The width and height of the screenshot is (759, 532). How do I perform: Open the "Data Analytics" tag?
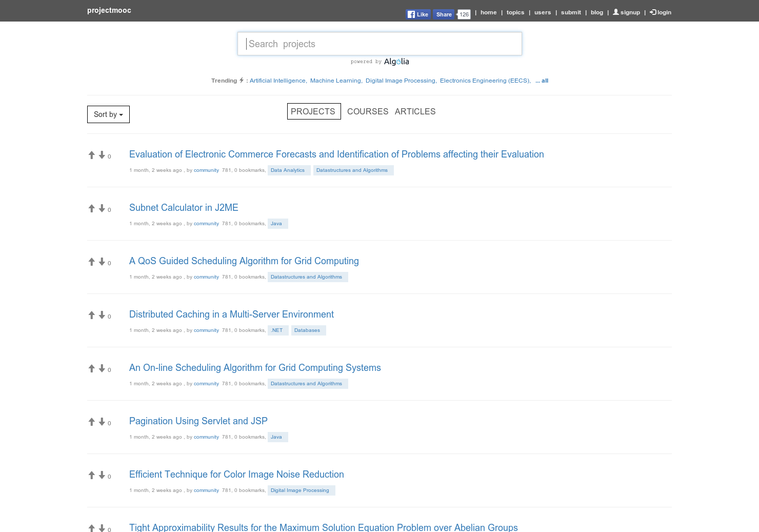(289, 170)
